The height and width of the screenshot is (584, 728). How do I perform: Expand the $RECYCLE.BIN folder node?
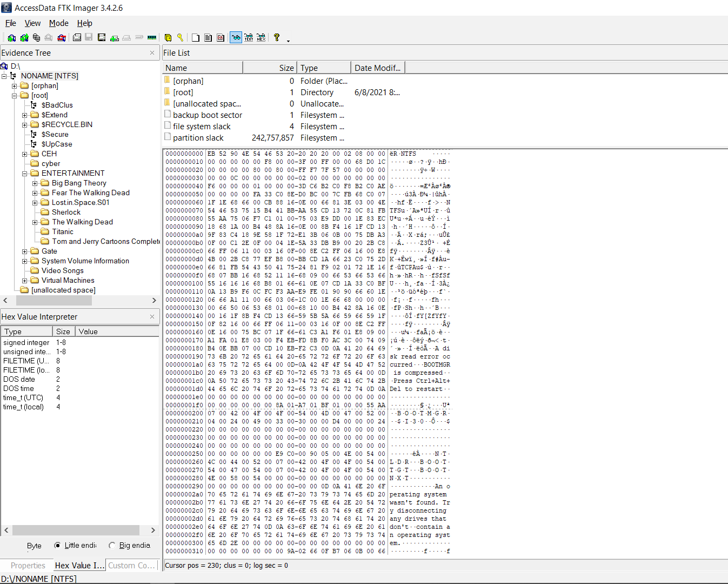click(x=25, y=124)
